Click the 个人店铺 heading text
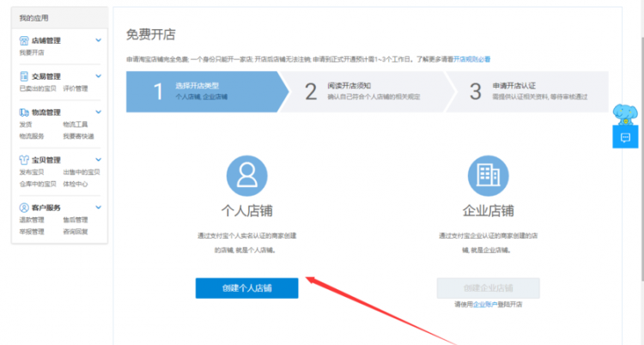The height and width of the screenshot is (345, 644). [246, 211]
